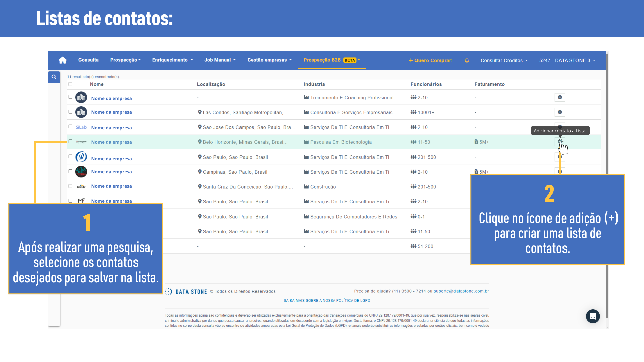Select the Prospecção B2B BETA tab

click(331, 60)
